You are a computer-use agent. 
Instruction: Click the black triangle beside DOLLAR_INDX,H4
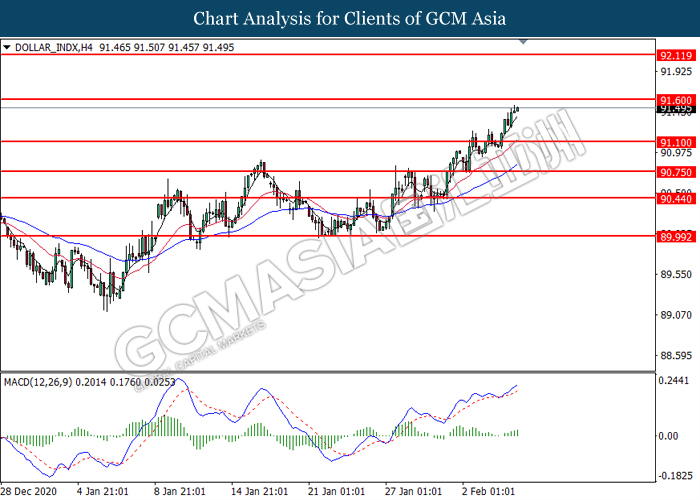click(7, 47)
